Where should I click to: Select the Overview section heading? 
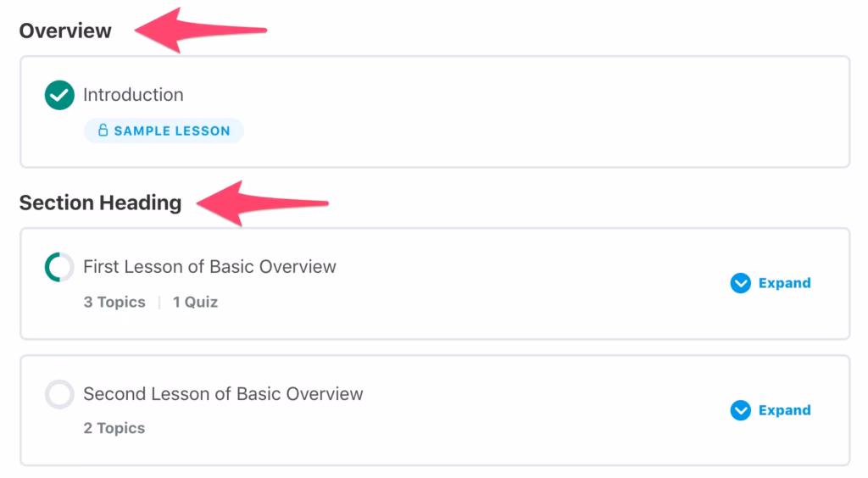point(65,31)
